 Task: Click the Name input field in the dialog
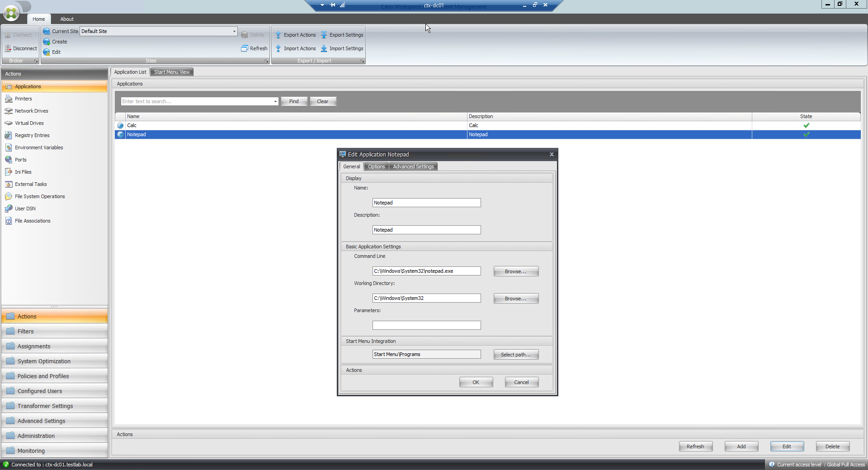pos(427,203)
